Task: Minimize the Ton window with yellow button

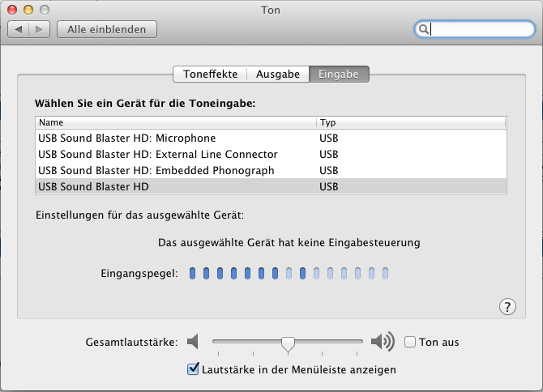Action: click(28, 10)
